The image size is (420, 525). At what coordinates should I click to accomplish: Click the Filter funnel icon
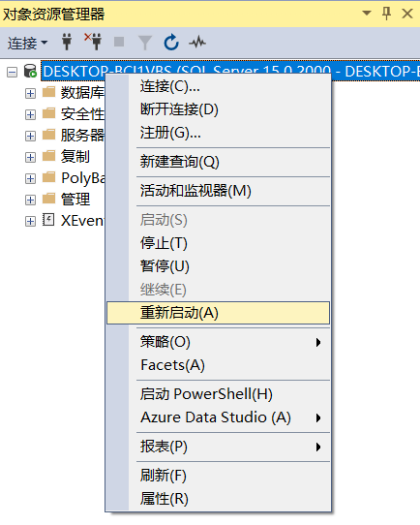coord(145,43)
